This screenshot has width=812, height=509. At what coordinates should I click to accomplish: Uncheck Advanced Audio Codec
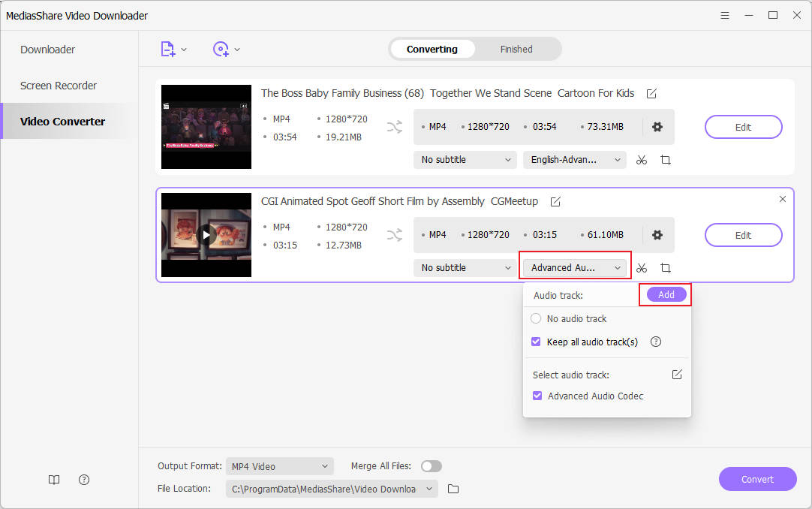[537, 396]
